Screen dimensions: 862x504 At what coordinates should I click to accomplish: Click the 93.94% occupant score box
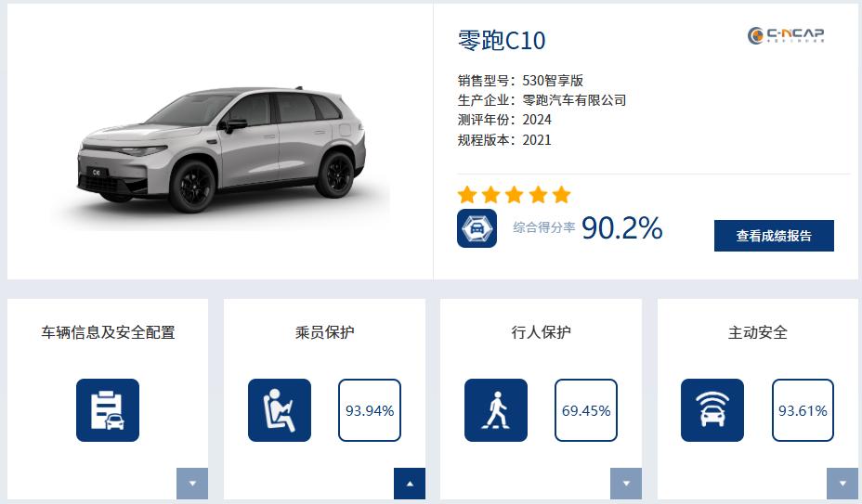[370, 410]
